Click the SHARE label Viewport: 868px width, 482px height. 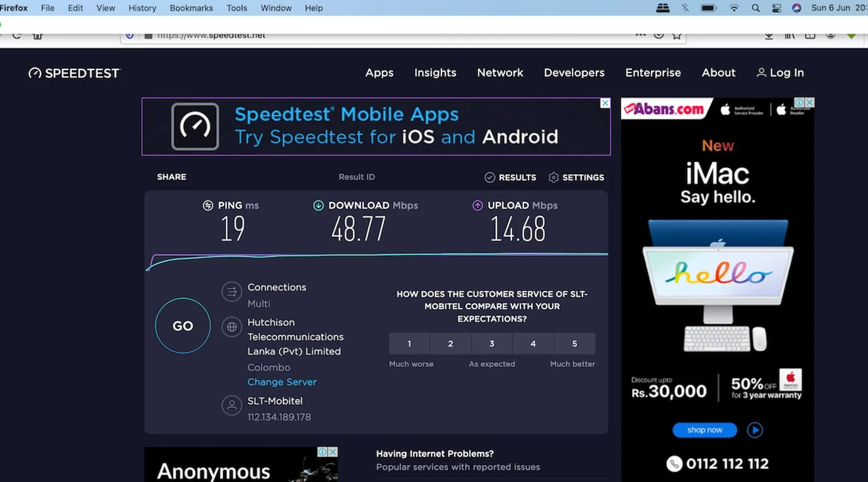click(x=172, y=177)
